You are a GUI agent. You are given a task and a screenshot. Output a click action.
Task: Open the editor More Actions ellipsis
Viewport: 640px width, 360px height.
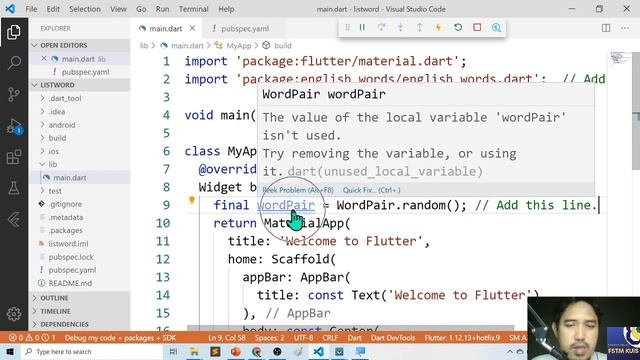pos(625,28)
